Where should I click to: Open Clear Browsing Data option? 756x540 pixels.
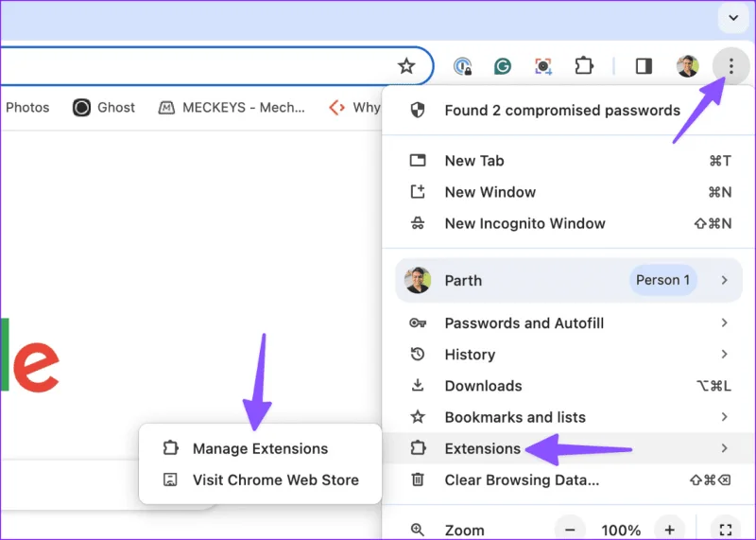tap(569, 479)
